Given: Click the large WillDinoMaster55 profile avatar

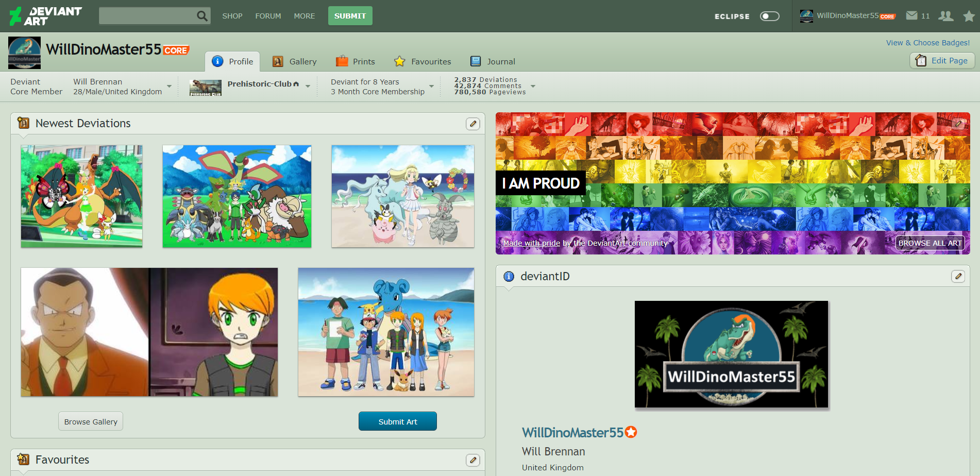Looking at the screenshot, I should point(24,53).
